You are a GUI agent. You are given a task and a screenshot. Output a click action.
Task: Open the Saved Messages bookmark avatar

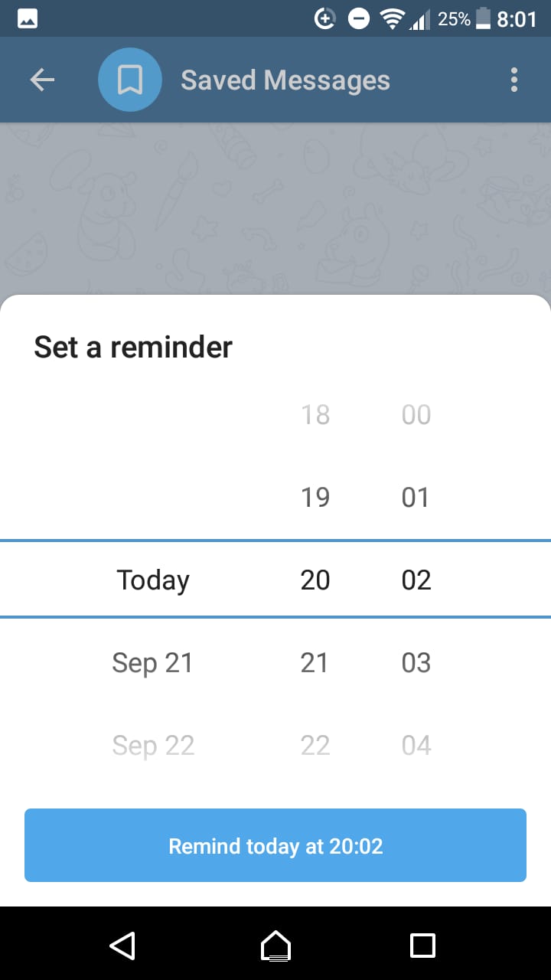point(129,79)
